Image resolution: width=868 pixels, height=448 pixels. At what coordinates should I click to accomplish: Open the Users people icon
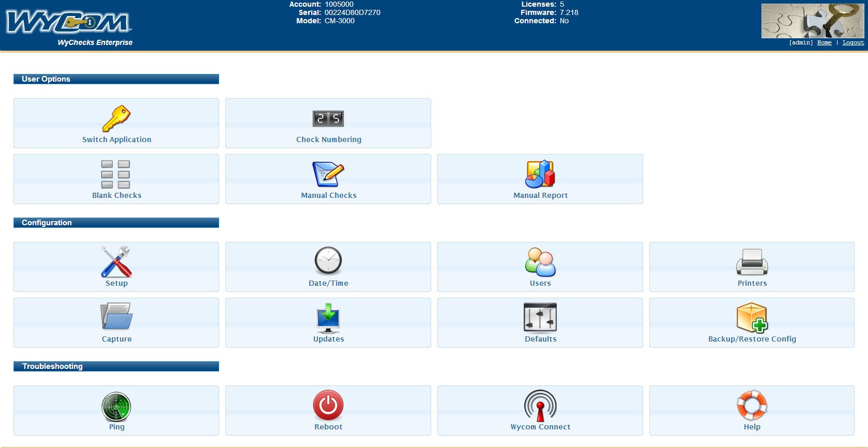(x=540, y=262)
